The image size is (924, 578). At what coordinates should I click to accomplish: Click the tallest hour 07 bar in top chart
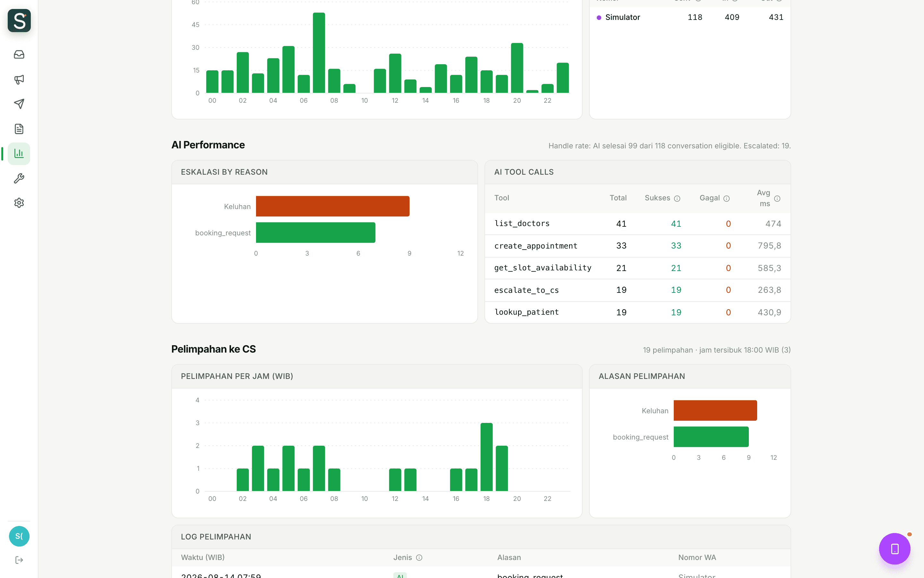click(x=319, y=53)
